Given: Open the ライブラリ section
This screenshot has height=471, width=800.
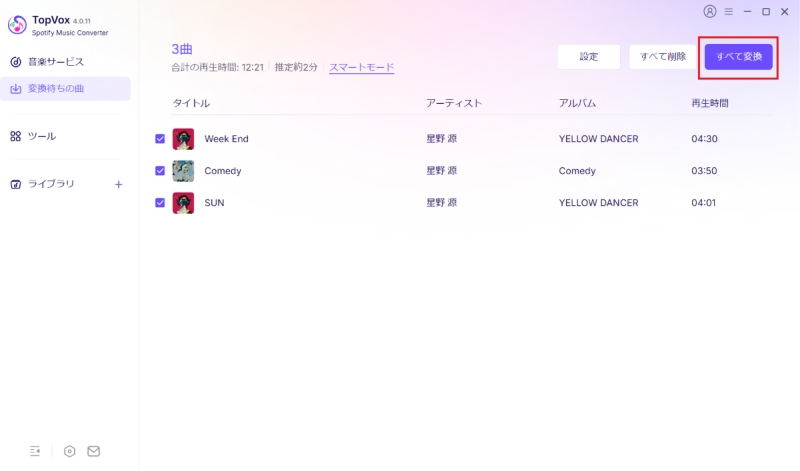Looking at the screenshot, I should click(51, 184).
